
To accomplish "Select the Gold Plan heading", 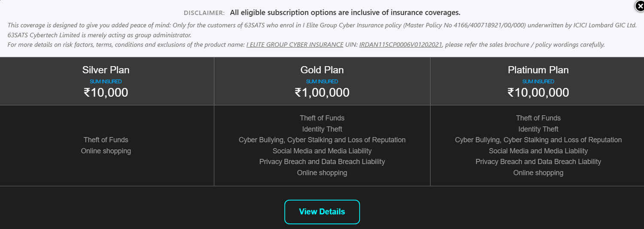I will (x=322, y=70).
